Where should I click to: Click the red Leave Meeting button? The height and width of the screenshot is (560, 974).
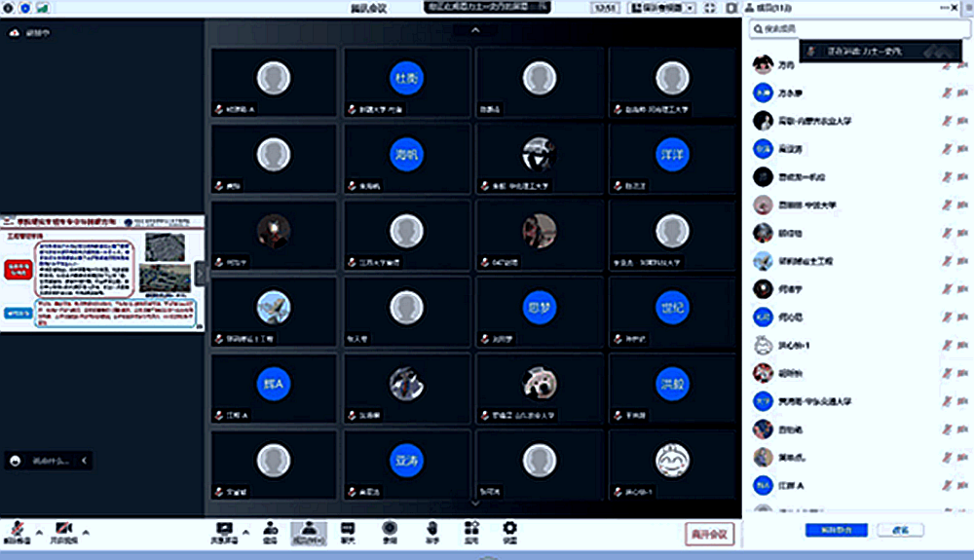[709, 535]
